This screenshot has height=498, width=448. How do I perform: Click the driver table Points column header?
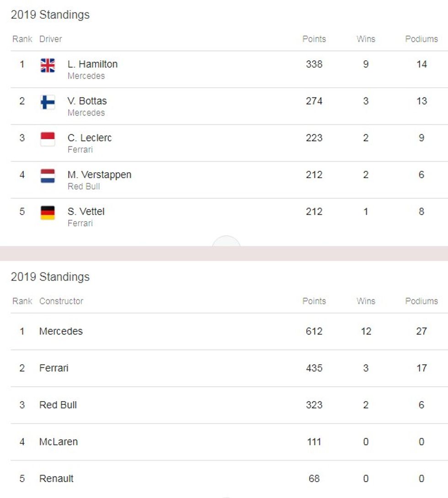pos(314,39)
